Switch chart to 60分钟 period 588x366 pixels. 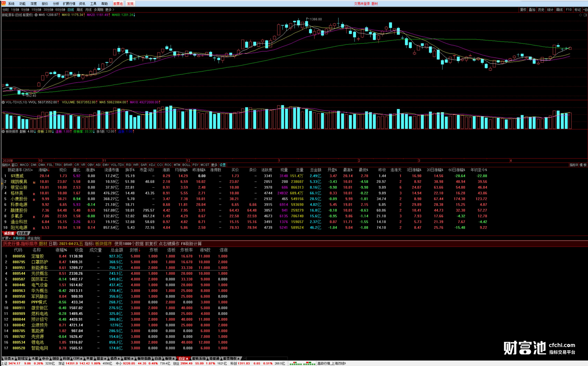point(60,10)
